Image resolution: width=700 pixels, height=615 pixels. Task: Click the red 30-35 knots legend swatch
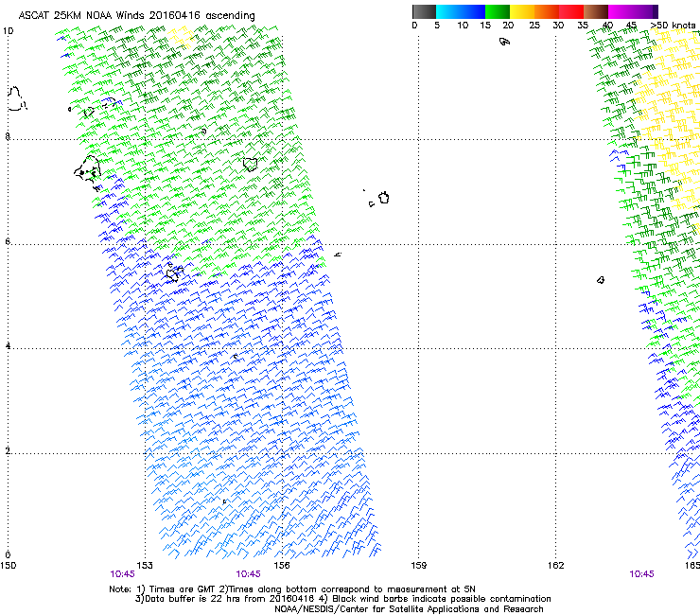click(571, 11)
